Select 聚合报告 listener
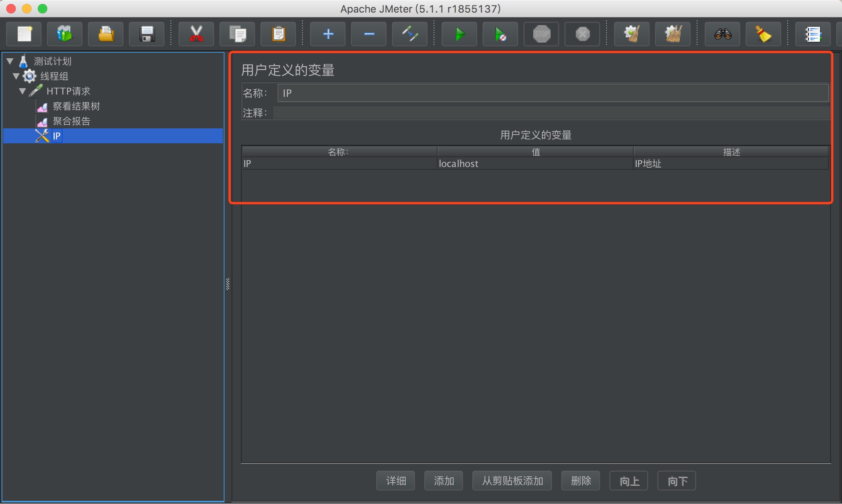This screenshot has width=842, height=504. coord(72,121)
